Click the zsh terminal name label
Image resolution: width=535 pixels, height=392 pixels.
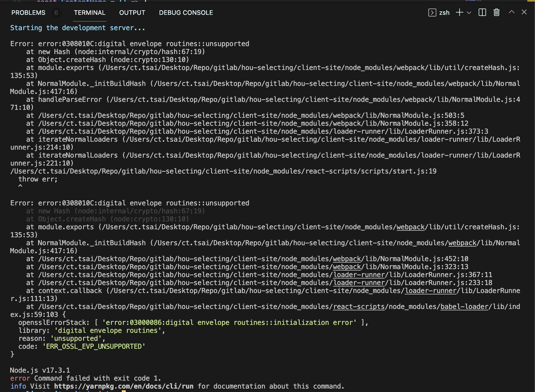(444, 13)
